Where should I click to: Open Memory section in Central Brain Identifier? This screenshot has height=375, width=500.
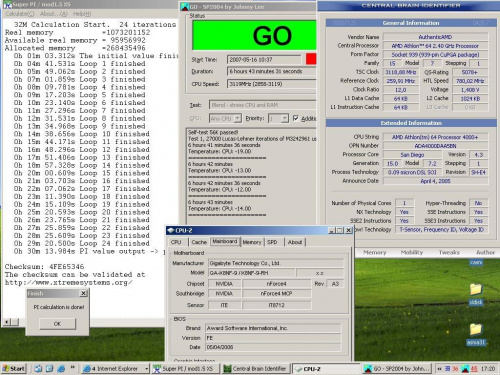[375, 253]
